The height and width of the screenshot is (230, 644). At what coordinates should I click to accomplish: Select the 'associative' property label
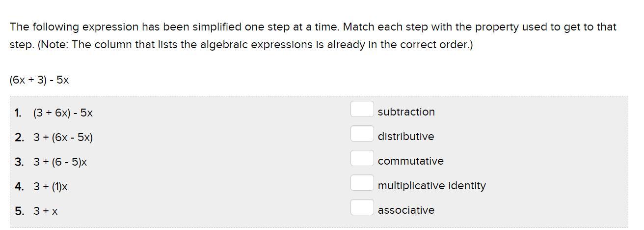click(x=406, y=210)
